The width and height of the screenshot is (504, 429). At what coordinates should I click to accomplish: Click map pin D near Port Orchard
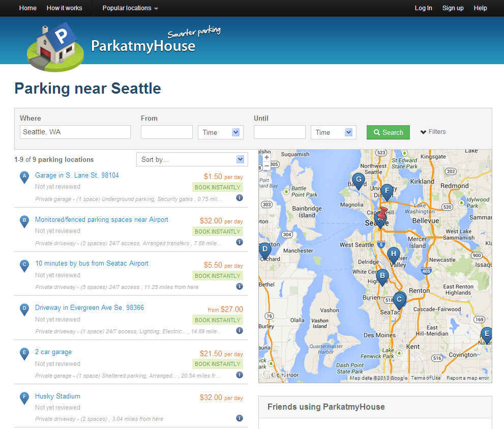(x=264, y=250)
